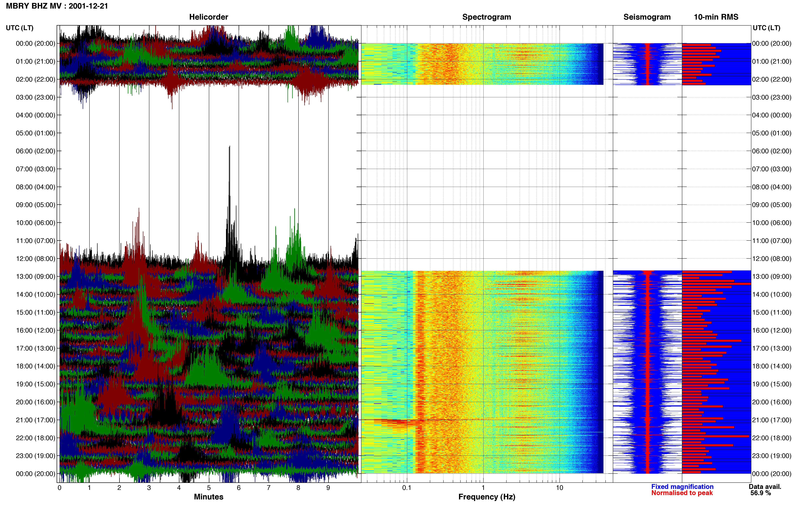Click the left '09:00 (05:00)' time label
812x508 pixels.
pos(36,205)
